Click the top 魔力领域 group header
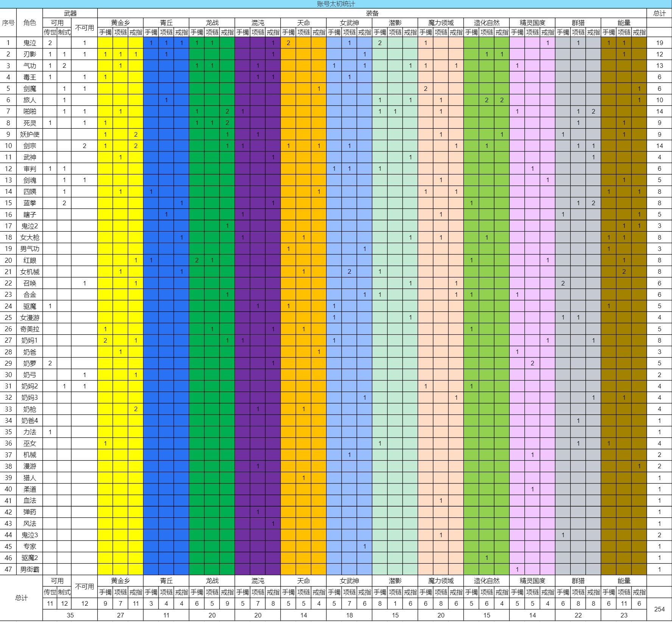 [440, 23]
